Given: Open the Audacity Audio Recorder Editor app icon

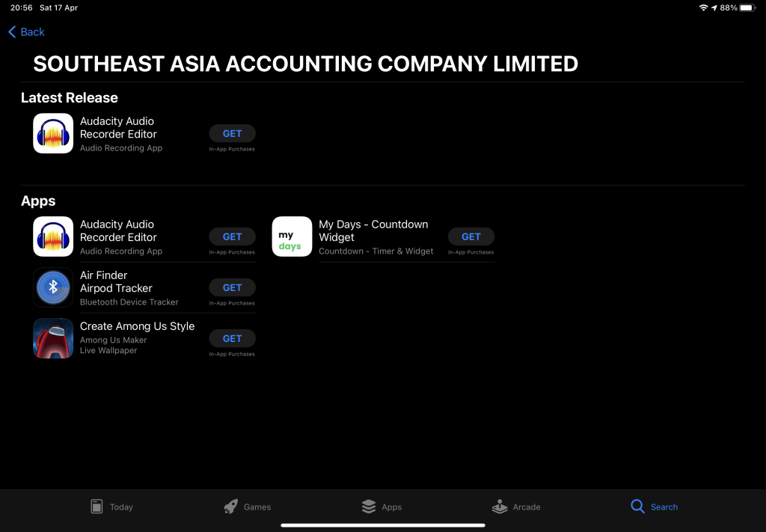Looking at the screenshot, I should pos(52,236).
